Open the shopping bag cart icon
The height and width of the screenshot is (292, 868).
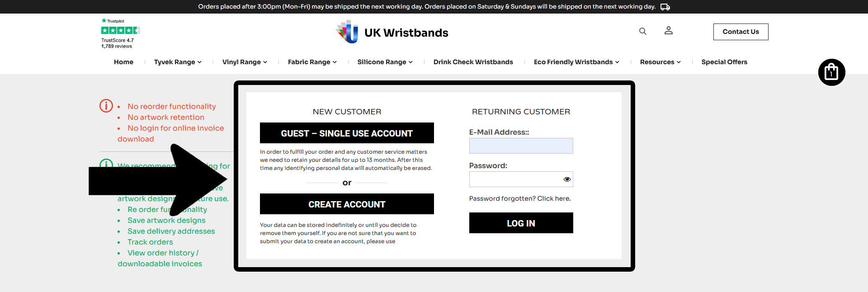(x=831, y=72)
